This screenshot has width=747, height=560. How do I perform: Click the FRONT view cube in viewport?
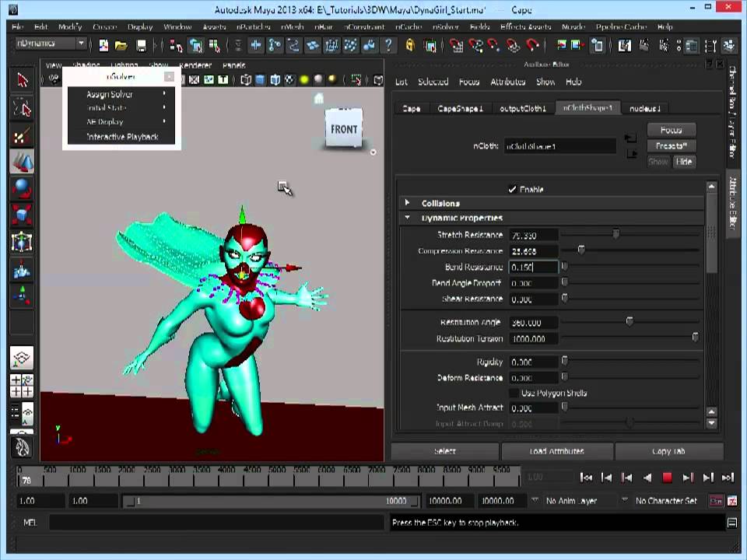tap(344, 128)
